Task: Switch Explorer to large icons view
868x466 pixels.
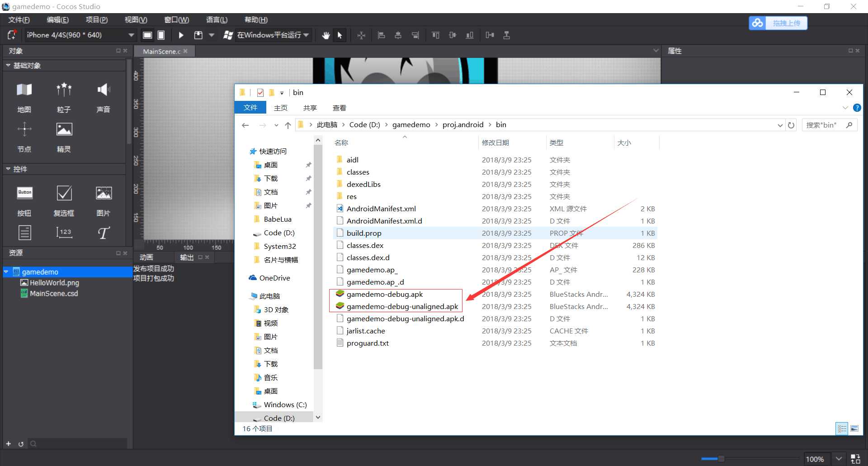Action: point(854,428)
